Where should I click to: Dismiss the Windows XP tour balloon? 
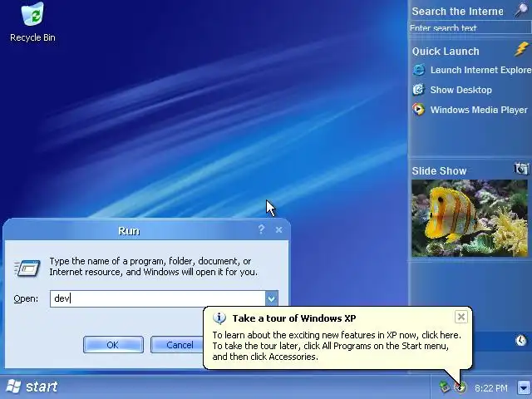coord(461,317)
